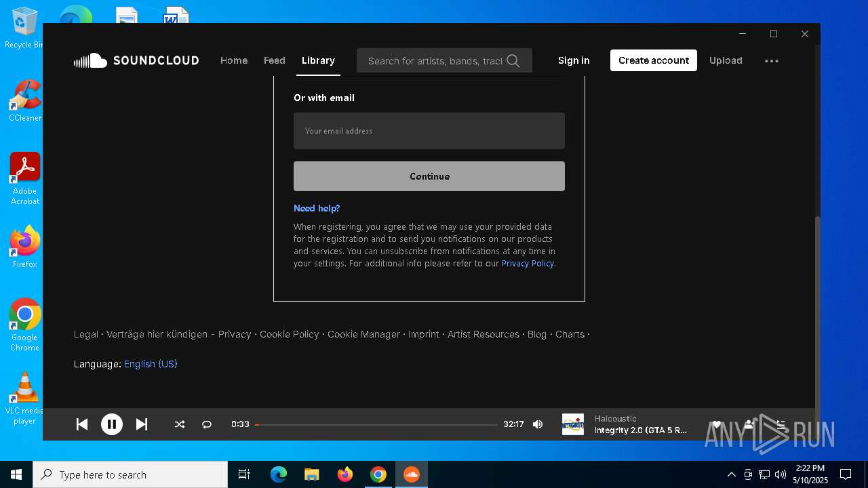868x488 pixels.
Task: Open the notification center icon
Action: point(846,474)
